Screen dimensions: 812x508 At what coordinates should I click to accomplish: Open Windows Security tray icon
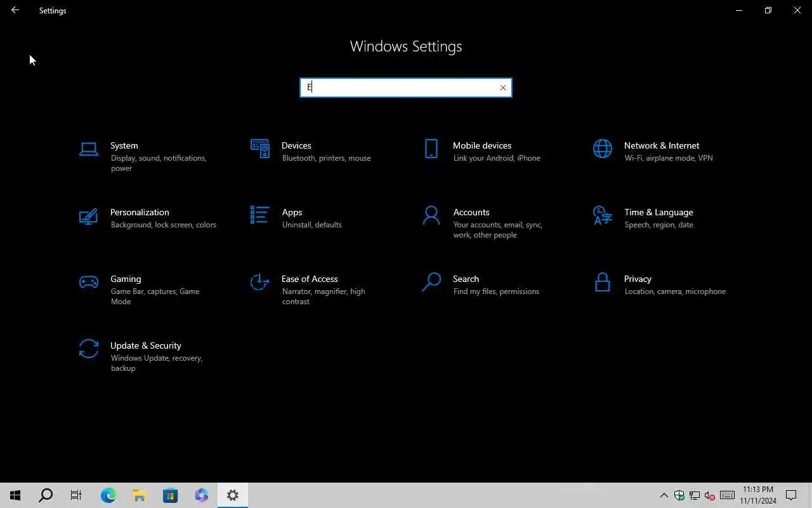pyautogui.click(x=679, y=495)
